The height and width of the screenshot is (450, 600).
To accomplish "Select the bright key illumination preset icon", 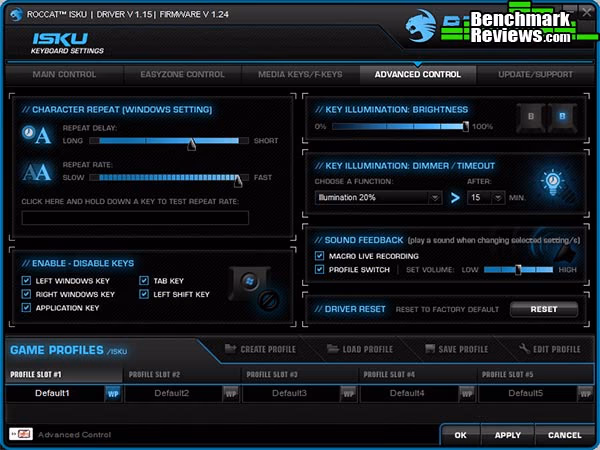I will (562, 117).
